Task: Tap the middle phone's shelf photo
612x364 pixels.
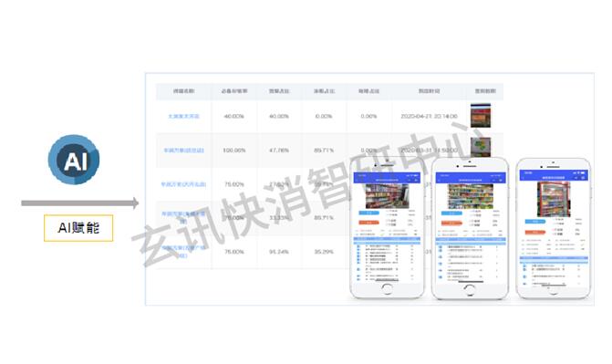Action: point(471,196)
